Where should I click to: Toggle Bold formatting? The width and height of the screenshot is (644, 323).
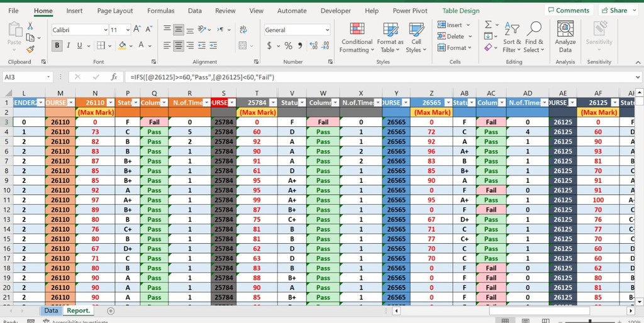57,45
